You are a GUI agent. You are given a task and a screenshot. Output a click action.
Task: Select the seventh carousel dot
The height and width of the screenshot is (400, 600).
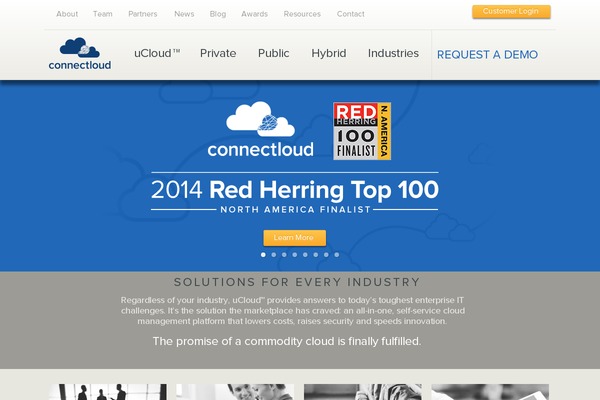point(326,255)
